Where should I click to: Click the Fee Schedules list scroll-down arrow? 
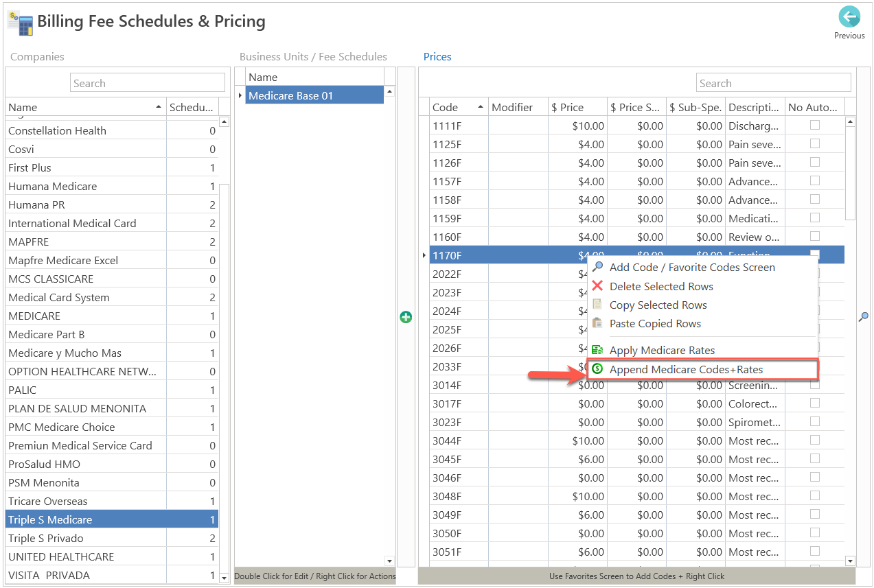(x=390, y=561)
